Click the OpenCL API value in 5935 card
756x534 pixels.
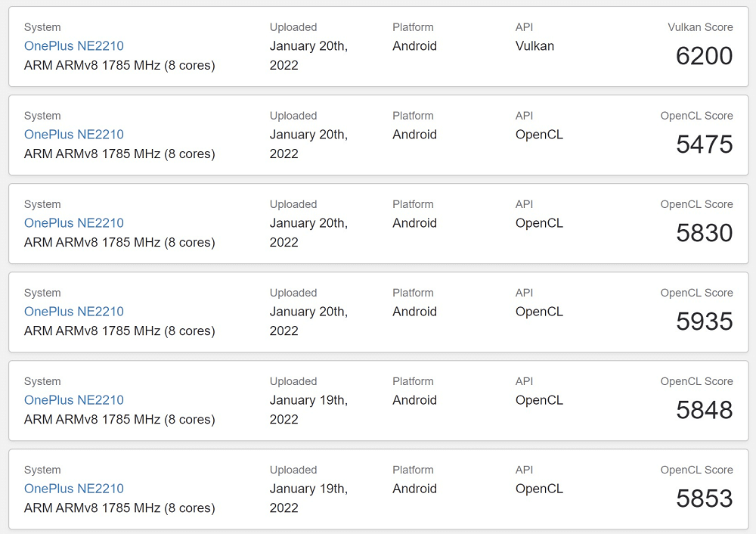[539, 312]
